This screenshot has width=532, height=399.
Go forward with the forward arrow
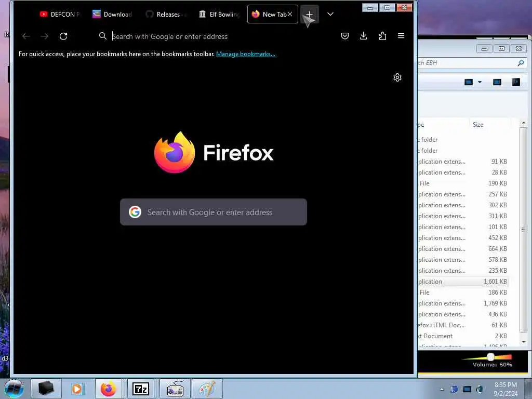click(x=45, y=36)
